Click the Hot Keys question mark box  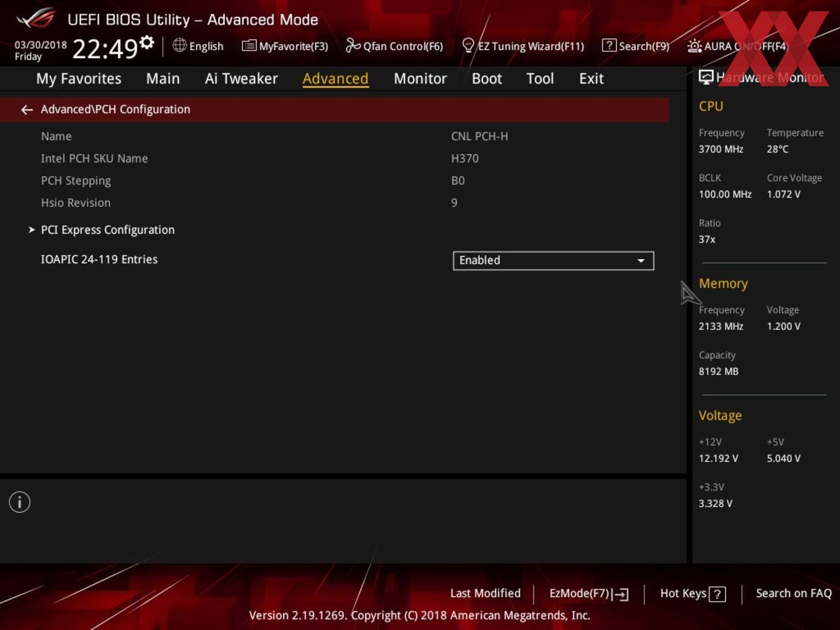point(717,594)
